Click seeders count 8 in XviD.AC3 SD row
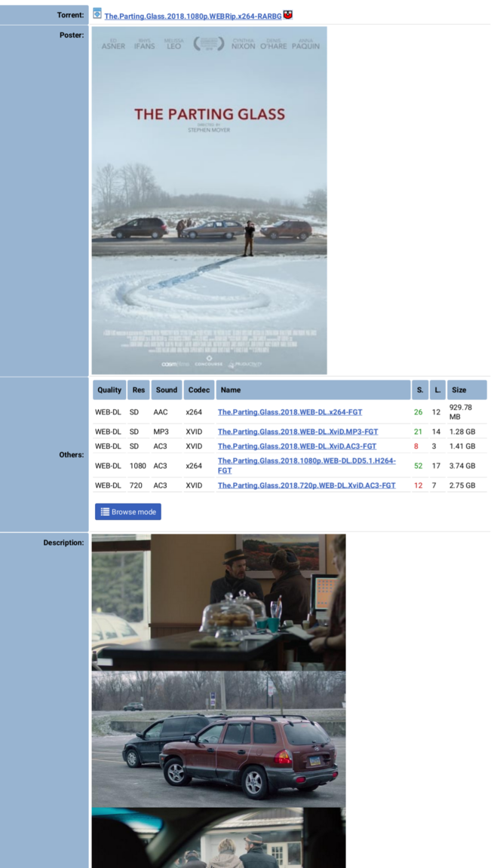This screenshot has height=868, width=503. tap(416, 446)
